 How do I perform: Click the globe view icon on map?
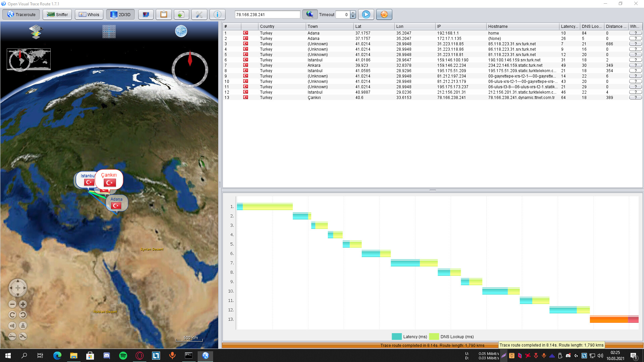(181, 31)
